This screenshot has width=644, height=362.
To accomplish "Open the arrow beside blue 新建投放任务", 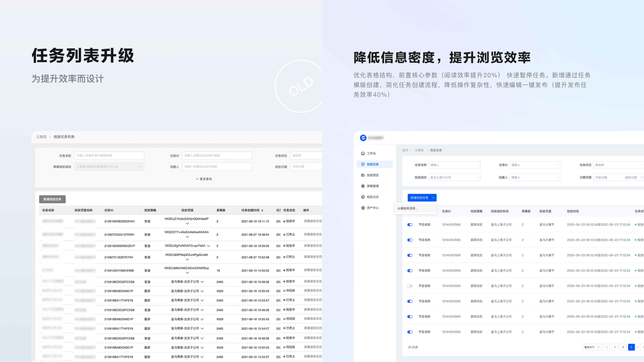I will click(x=434, y=198).
